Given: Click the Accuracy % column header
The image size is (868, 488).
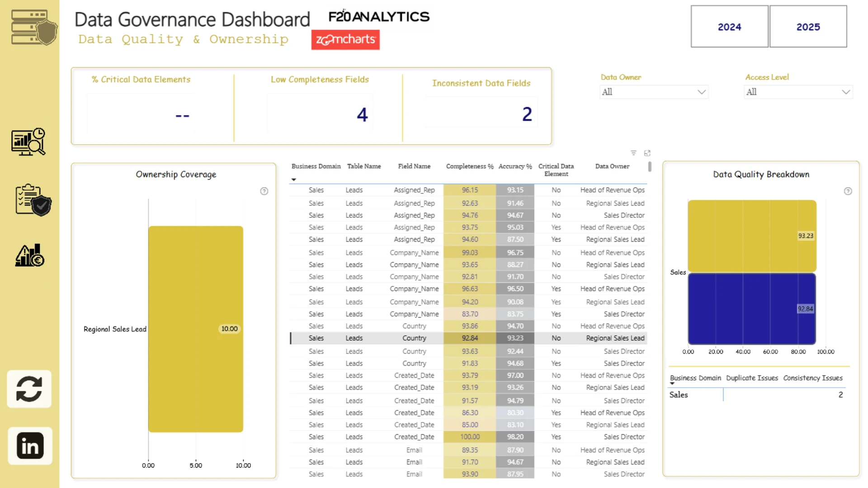Looking at the screenshot, I should click(515, 166).
